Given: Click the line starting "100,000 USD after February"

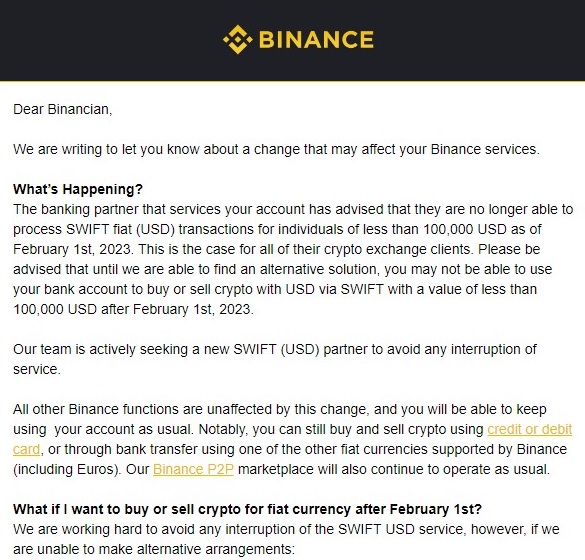Looking at the screenshot, I should tap(133, 309).
